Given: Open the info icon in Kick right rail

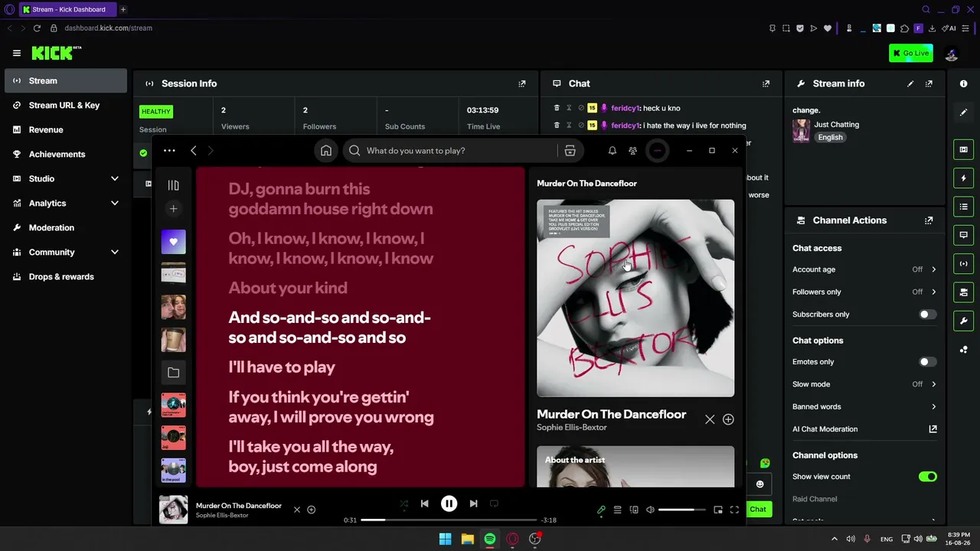Looking at the screenshot, I should click(x=964, y=83).
